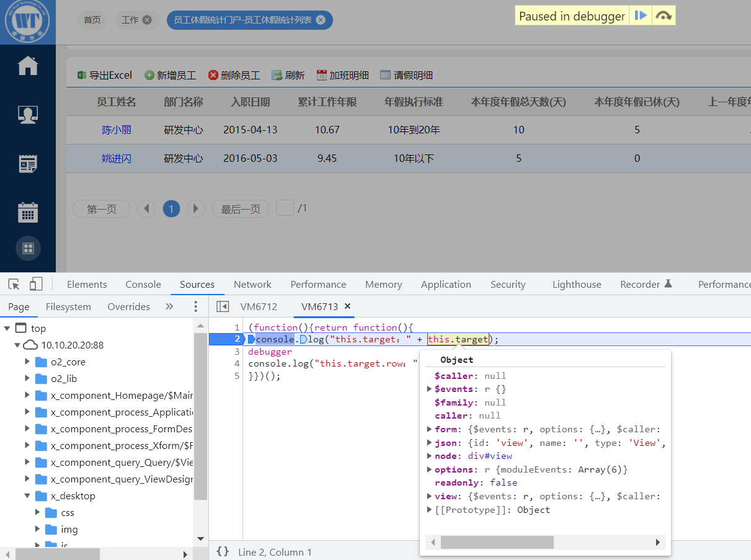The width and height of the screenshot is (751, 560).
Task: Click the page number input box
Action: click(x=285, y=208)
